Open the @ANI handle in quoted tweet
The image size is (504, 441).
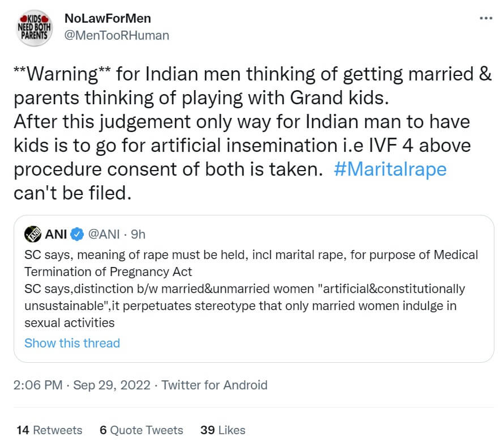pyautogui.click(x=104, y=234)
